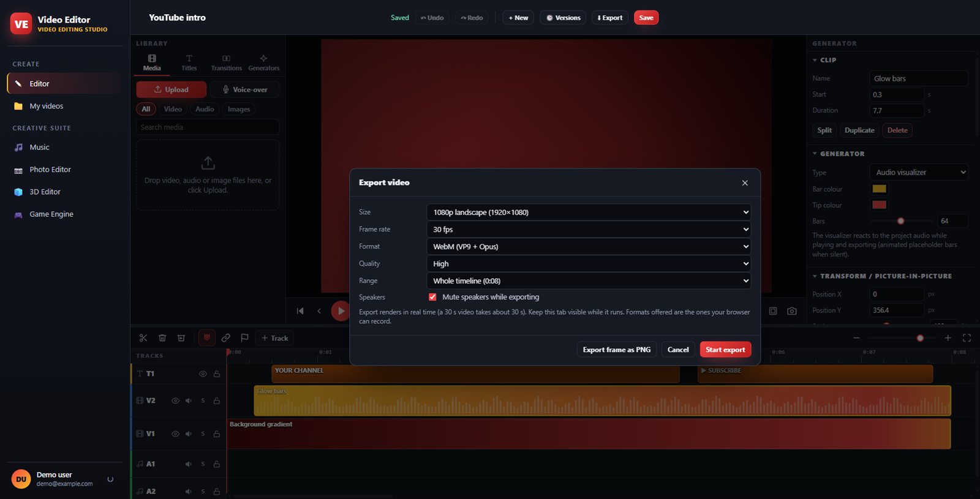The width and height of the screenshot is (980, 499).
Task: Click the ripple delete icon in timeline toolbar
Action: (181, 338)
